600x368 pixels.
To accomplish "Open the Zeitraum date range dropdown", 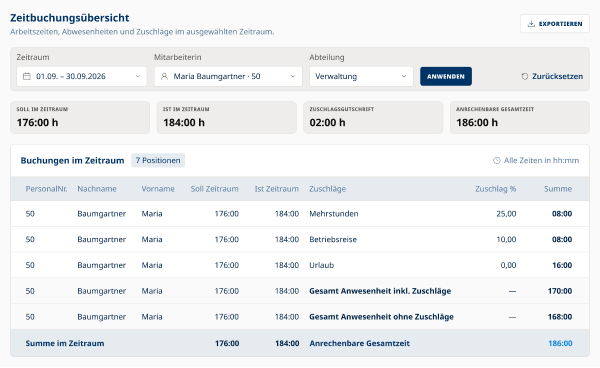I will pyautogui.click(x=82, y=77).
